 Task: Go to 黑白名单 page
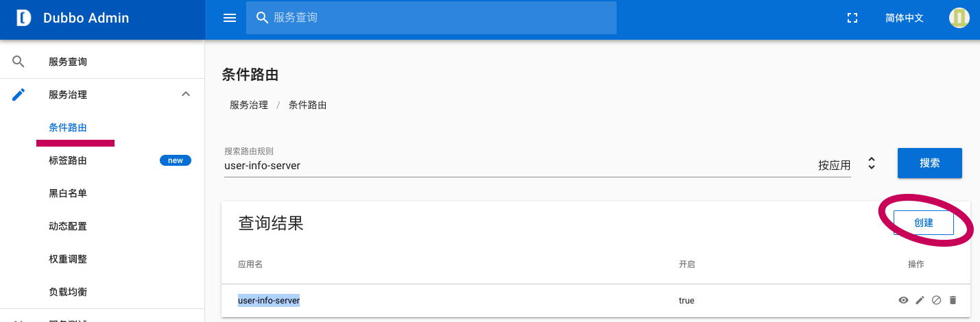point(68,193)
